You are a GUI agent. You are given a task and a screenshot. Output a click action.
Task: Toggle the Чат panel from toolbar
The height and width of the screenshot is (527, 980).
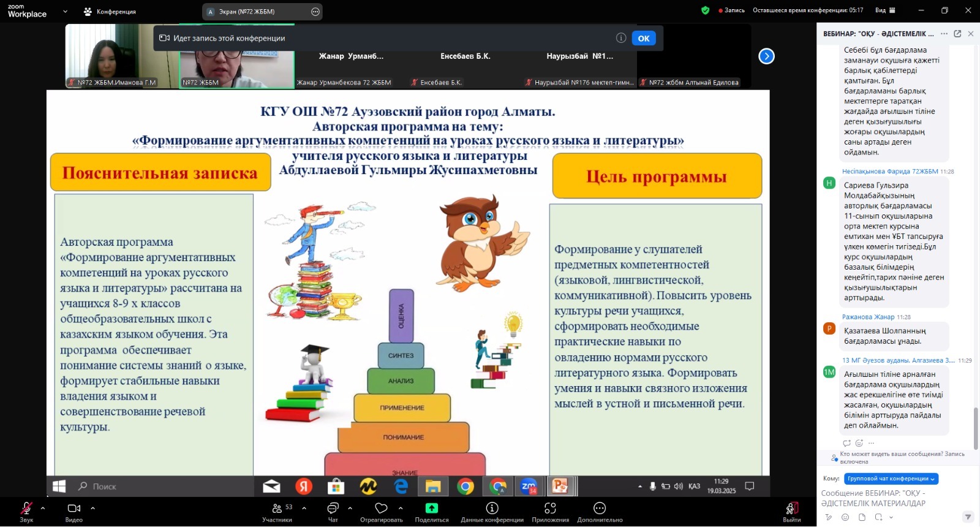click(333, 509)
